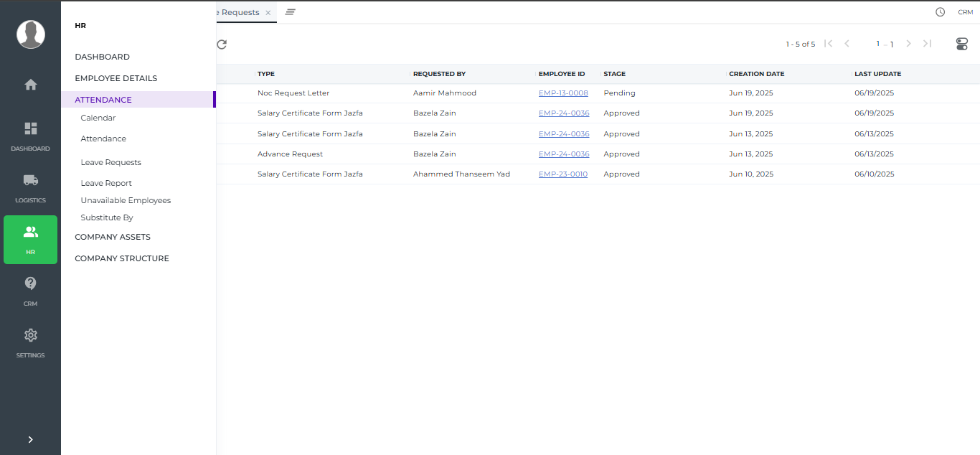Click Ahammed Thanseem Yad name cell
Viewport: 980px width, 455px height.
(x=462, y=174)
